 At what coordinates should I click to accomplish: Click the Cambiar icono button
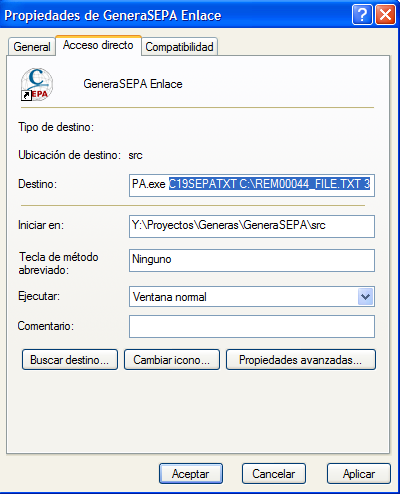pos(172,360)
